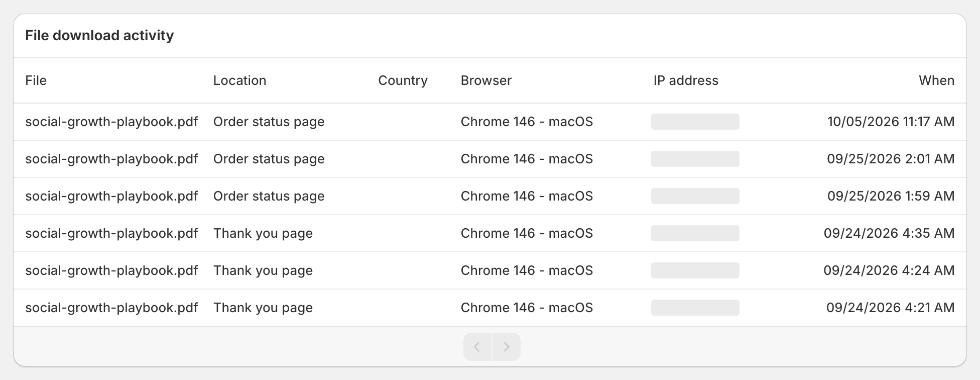The height and width of the screenshot is (380, 980).
Task: Click the 09/24/2026 4:35 AM timestamp
Action: (889, 233)
